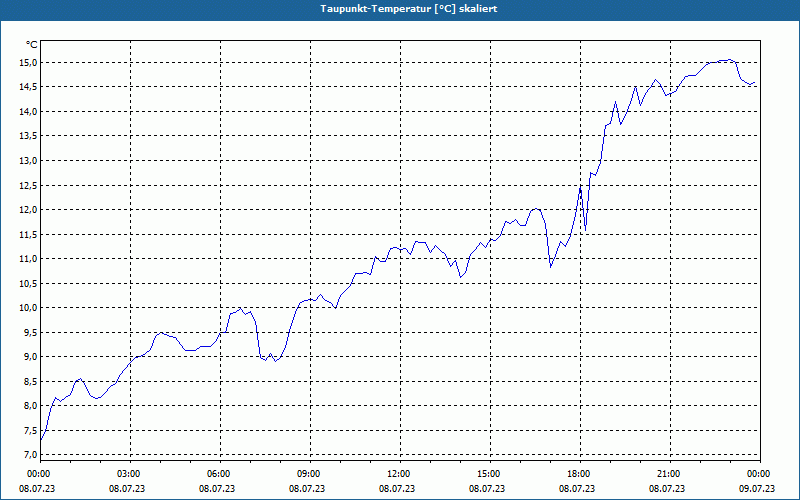
Task: Click the 14,0 y-axis value
Action: point(29,112)
